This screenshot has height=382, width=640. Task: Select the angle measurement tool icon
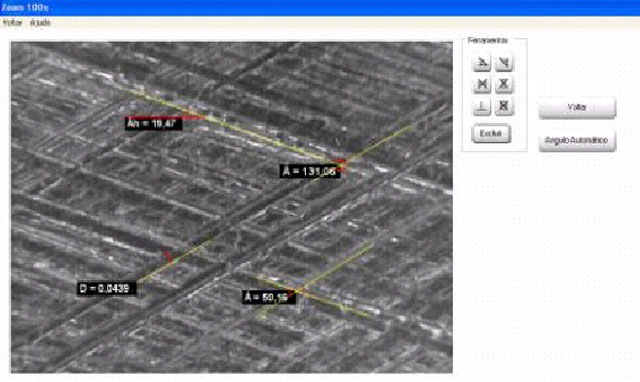point(482,63)
